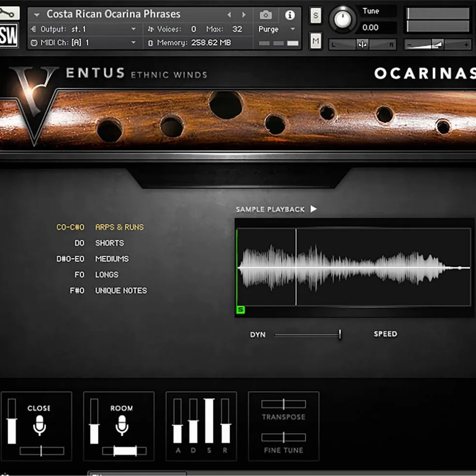Open the camera snapshot view
Screen dimensions: 476x476
[266, 15]
